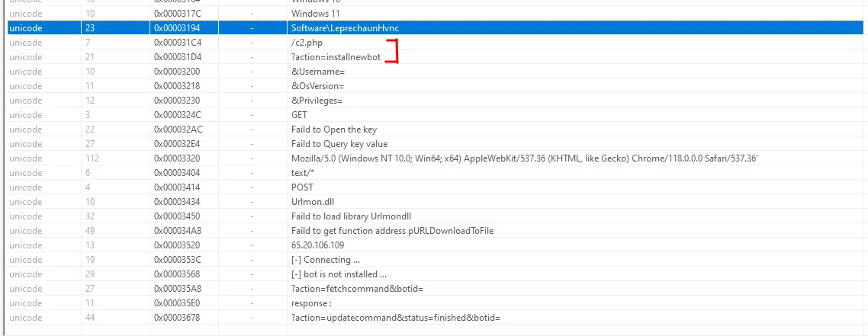Click the 'Faild to Open the key' string
Viewport: 868px width, 336px height.
tap(334, 130)
